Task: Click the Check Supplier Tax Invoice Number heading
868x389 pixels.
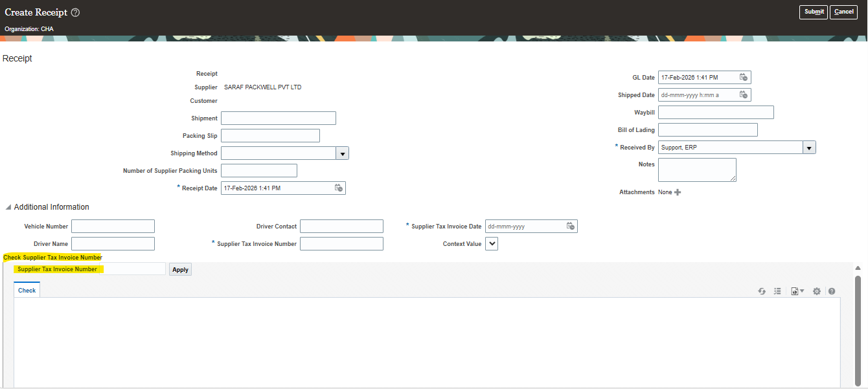Action: (x=52, y=258)
